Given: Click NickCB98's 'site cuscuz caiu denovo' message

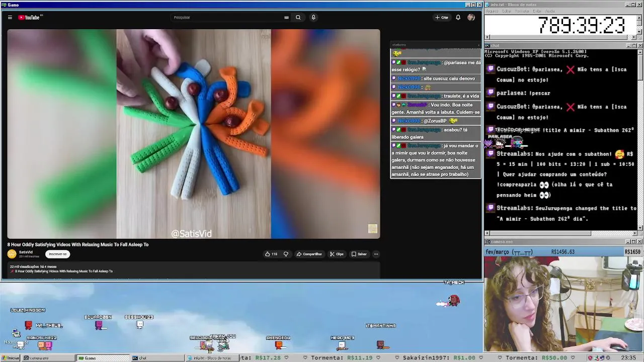Looking at the screenshot, I should [436, 78].
